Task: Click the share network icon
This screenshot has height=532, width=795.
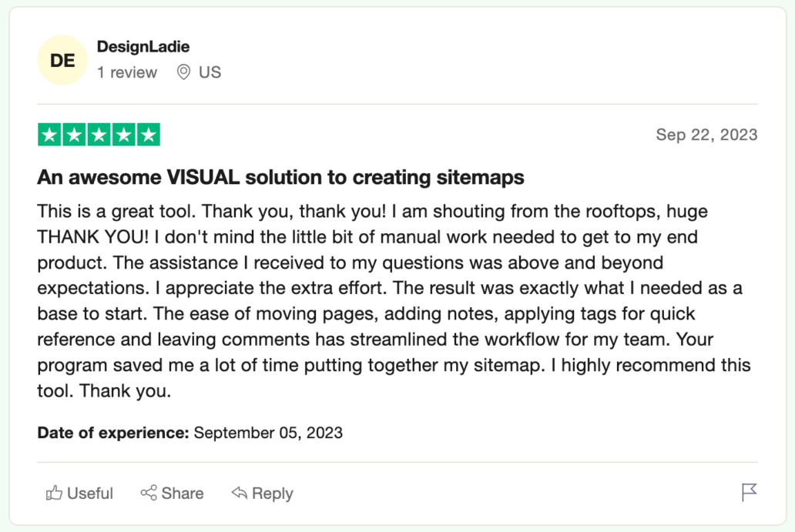Action: tap(149, 493)
